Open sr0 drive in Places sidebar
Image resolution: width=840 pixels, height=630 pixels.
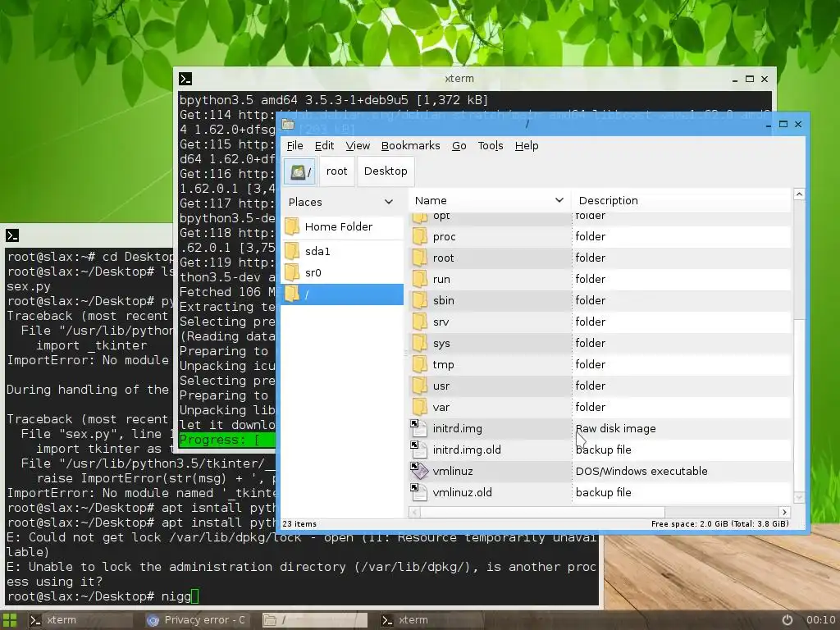tap(342, 272)
